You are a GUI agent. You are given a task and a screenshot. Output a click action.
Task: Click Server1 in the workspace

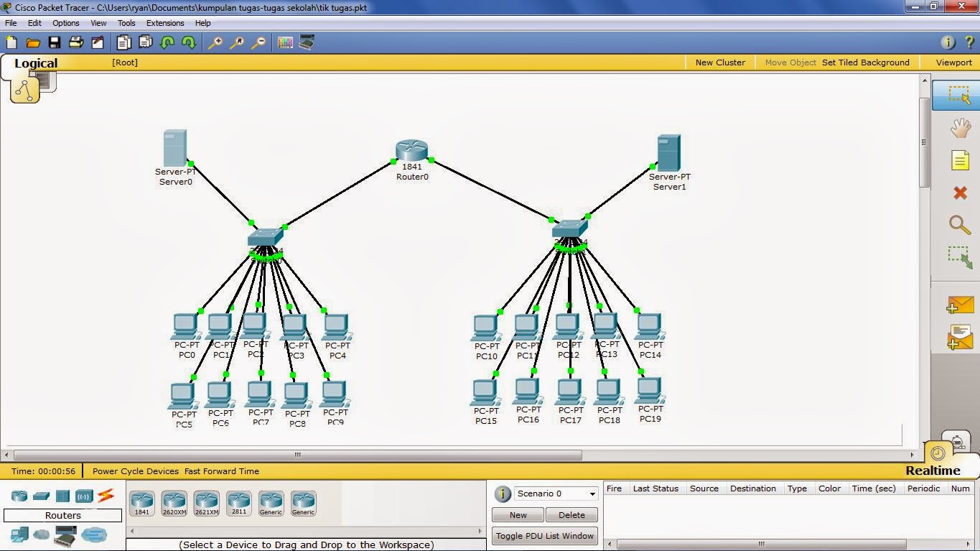(x=668, y=153)
